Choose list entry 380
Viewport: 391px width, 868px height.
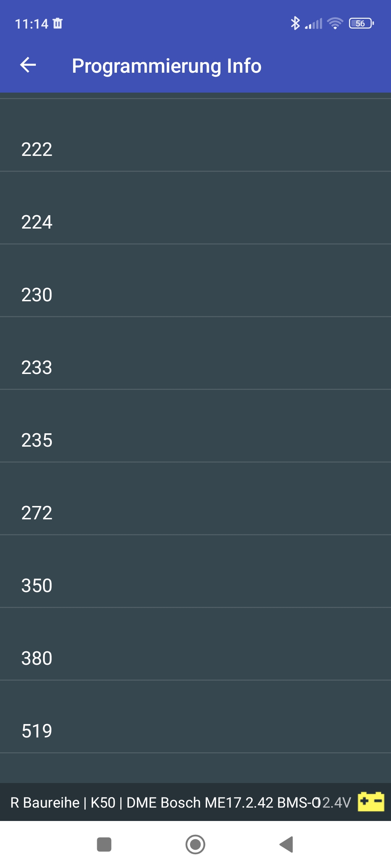pos(37,658)
